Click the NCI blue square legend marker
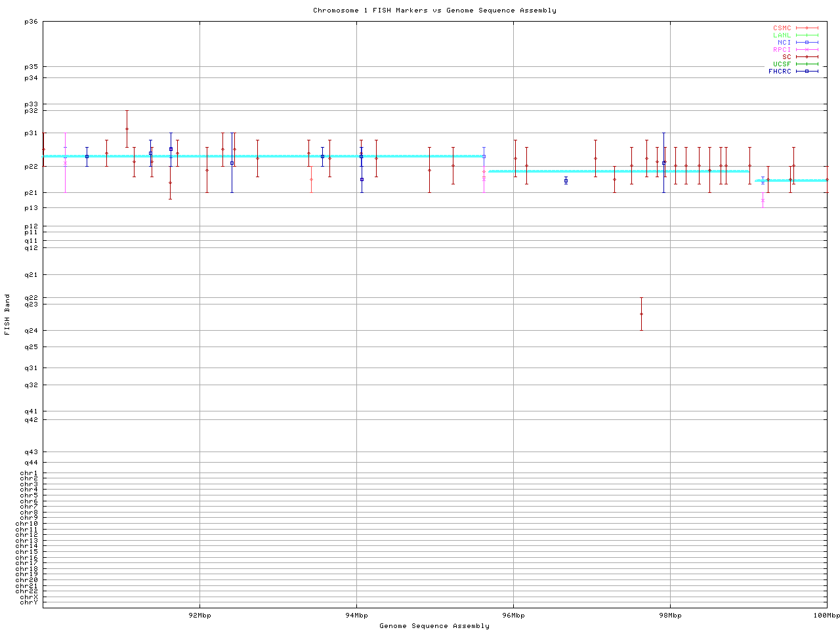Image resolution: width=840 pixels, height=630 pixels. click(807, 43)
